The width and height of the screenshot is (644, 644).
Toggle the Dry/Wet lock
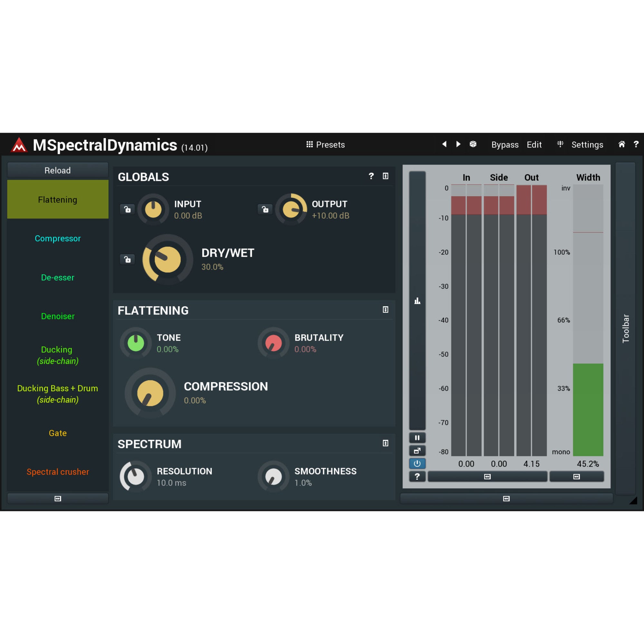[127, 259]
